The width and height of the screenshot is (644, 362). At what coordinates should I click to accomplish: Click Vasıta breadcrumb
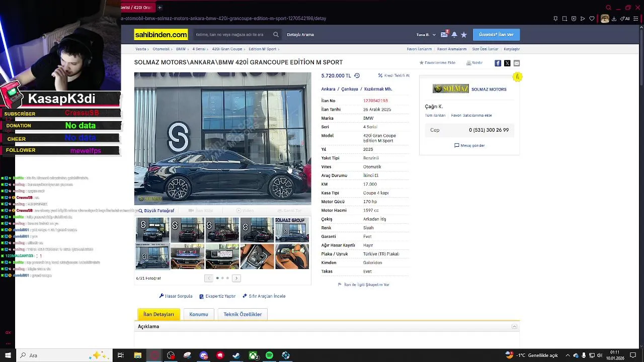141,49
